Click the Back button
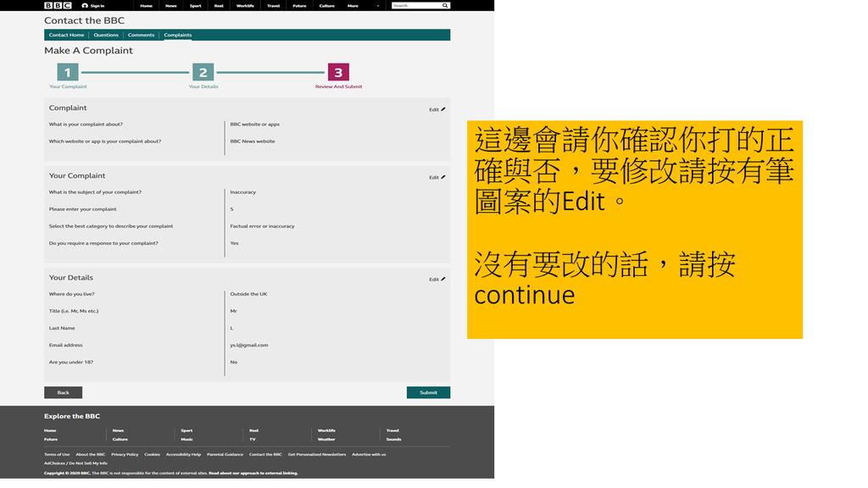868x488 pixels. [x=63, y=393]
